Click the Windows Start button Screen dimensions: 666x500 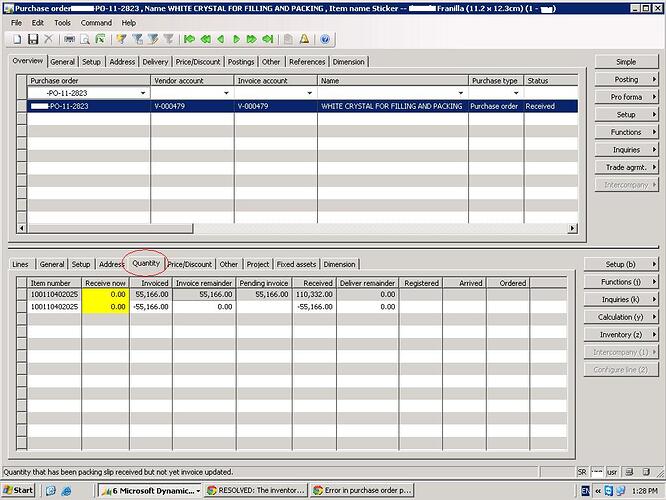(18, 491)
